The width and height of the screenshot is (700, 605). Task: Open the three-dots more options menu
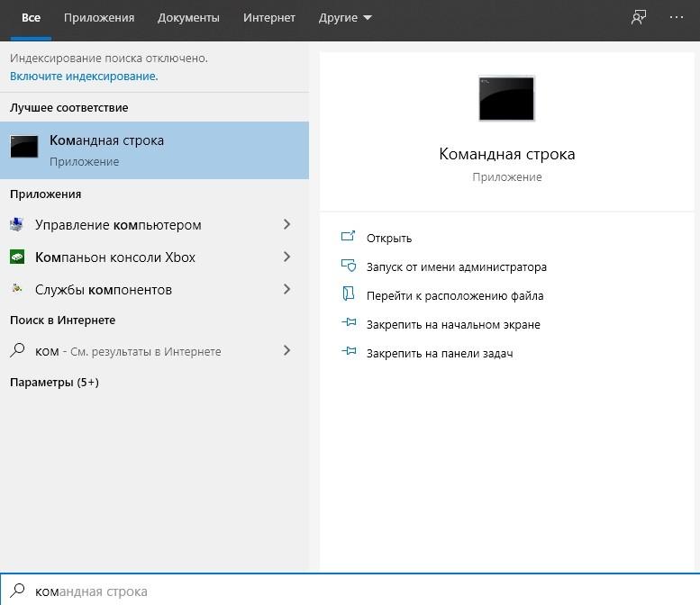click(677, 17)
